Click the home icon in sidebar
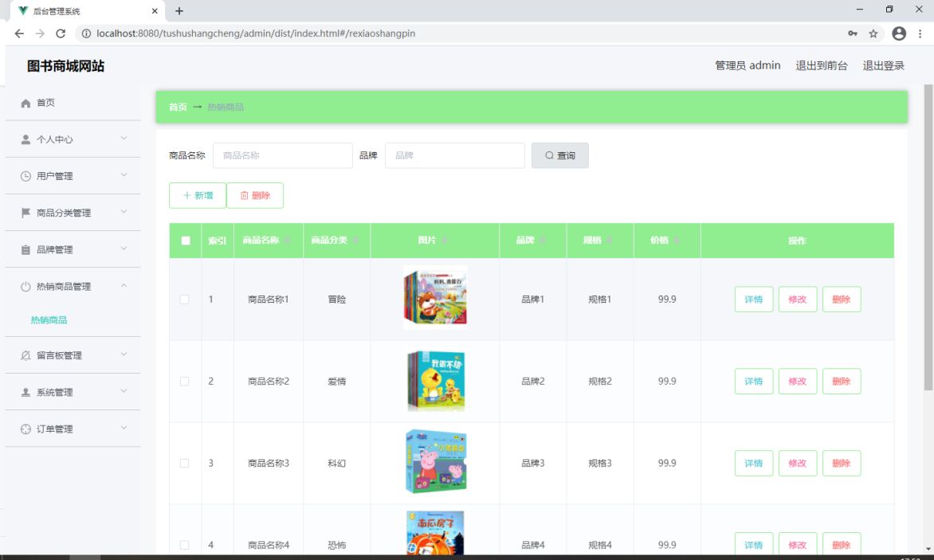This screenshot has height=560, width=934. pos(26,104)
